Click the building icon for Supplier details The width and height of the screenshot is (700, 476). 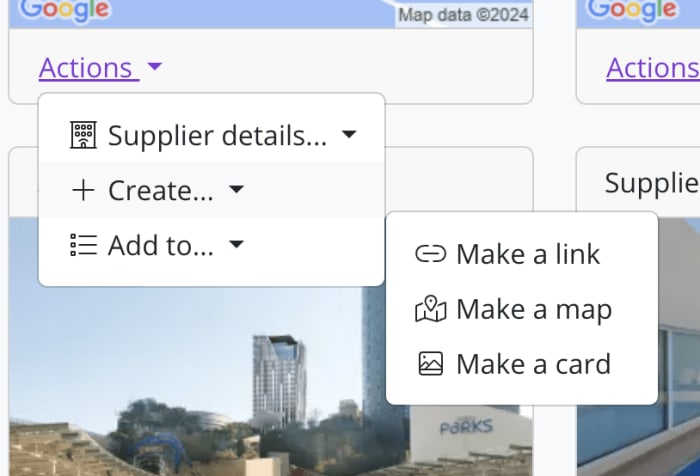click(83, 135)
